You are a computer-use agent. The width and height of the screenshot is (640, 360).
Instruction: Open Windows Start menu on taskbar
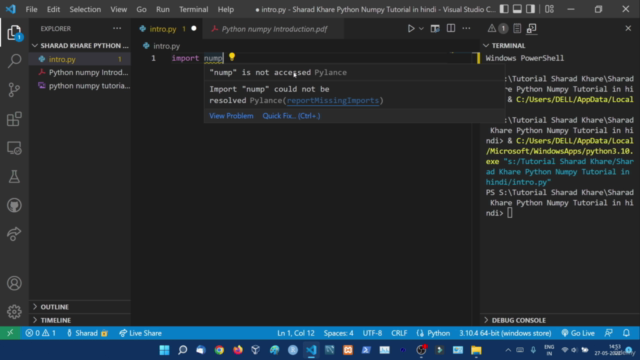click(x=164, y=350)
